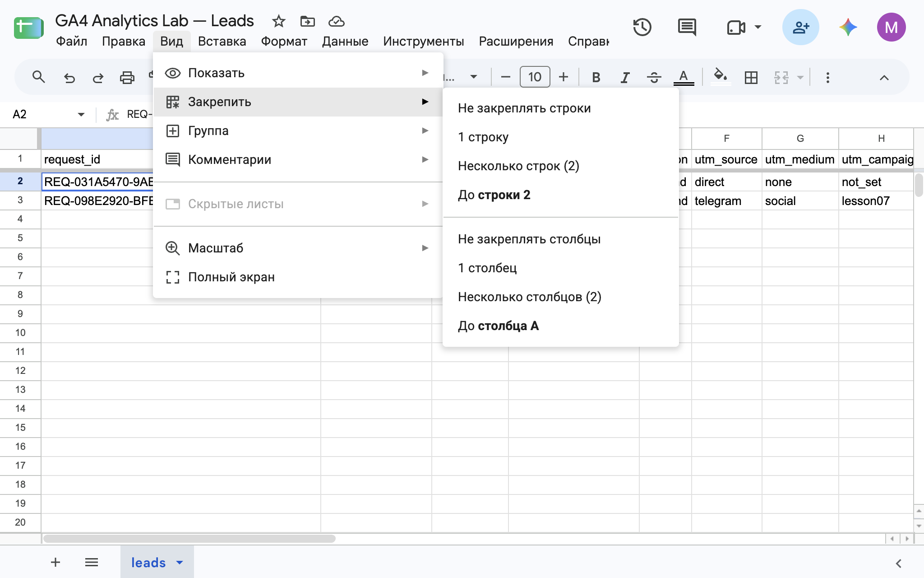Screen dimensions: 924x578
Task: Open the Gemini sparkle icon
Action: click(x=848, y=27)
